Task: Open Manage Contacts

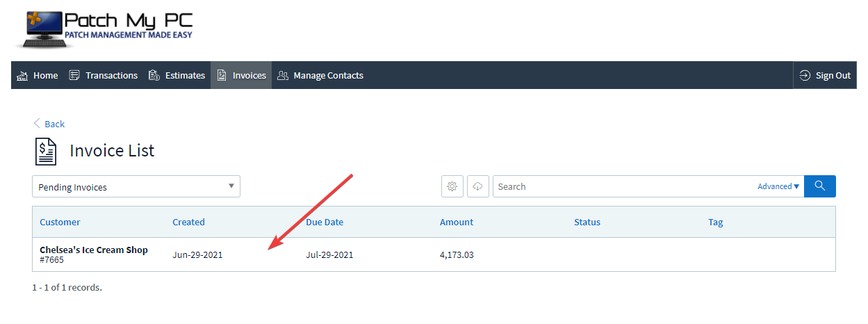Action: pos(320,75)
